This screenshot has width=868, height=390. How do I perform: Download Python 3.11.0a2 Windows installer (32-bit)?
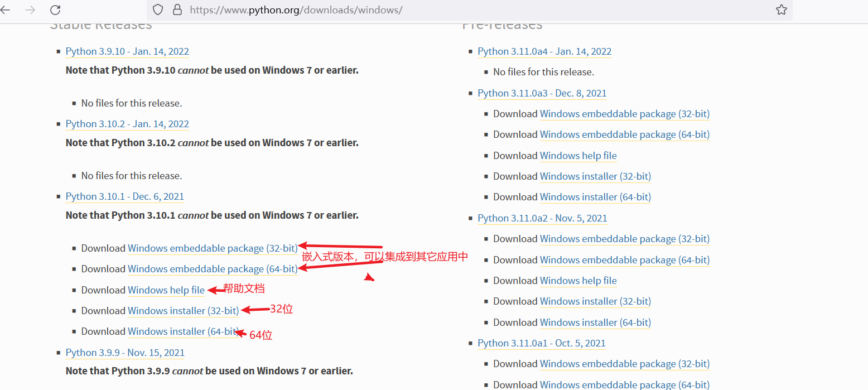(595, 301)
